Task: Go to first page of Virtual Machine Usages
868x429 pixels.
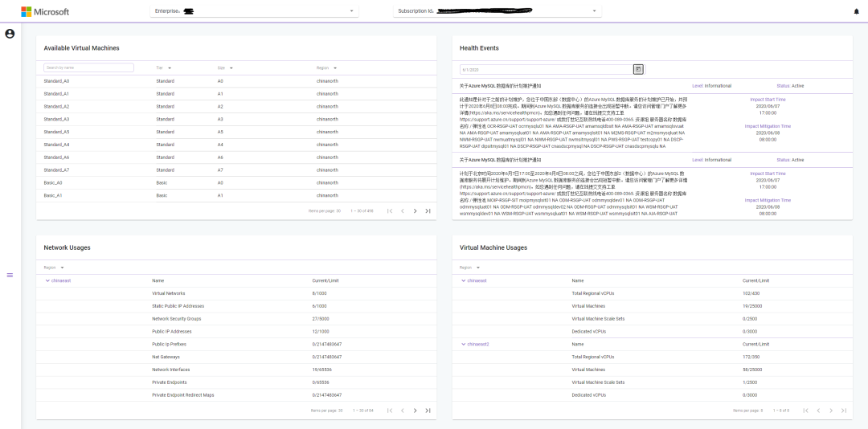Action: pyautogui.click(x=806, y=411)
